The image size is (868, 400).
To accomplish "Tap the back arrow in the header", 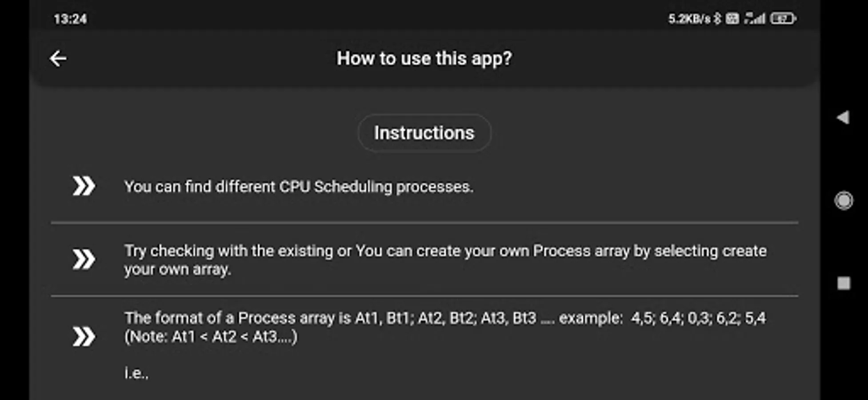I will pos(58,58).
